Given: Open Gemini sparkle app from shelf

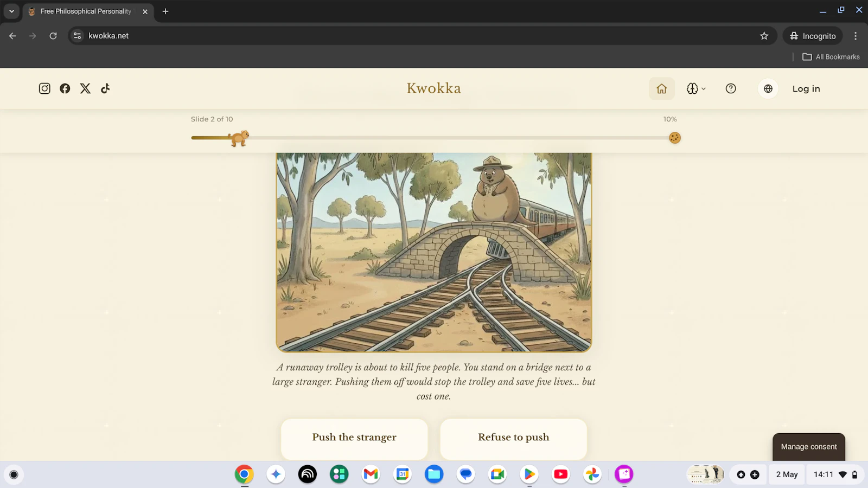Looking at the screenshot, I should (276, 474).
